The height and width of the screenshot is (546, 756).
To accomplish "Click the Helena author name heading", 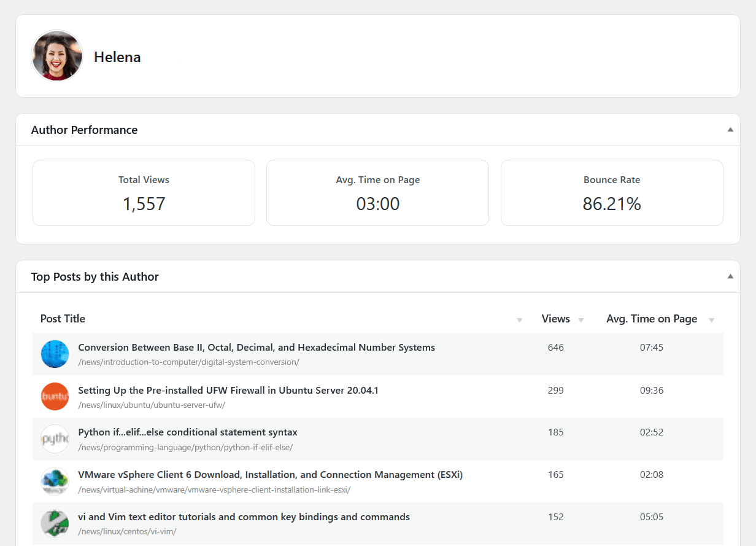I will pyautogui.click(x=117, y=57).
